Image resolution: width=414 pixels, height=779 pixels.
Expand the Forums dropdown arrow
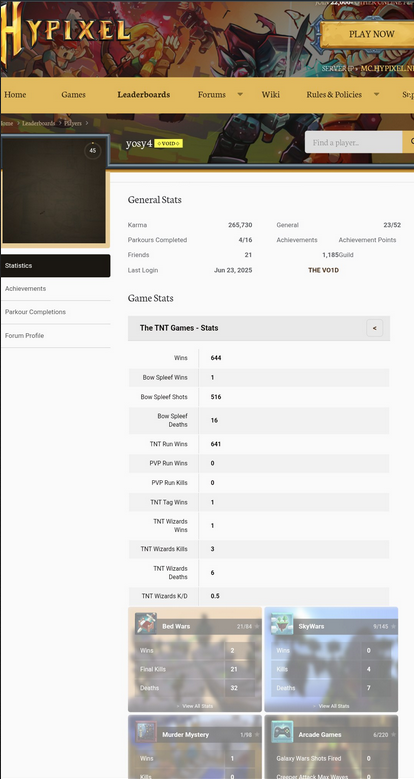(x=240, y=94)
